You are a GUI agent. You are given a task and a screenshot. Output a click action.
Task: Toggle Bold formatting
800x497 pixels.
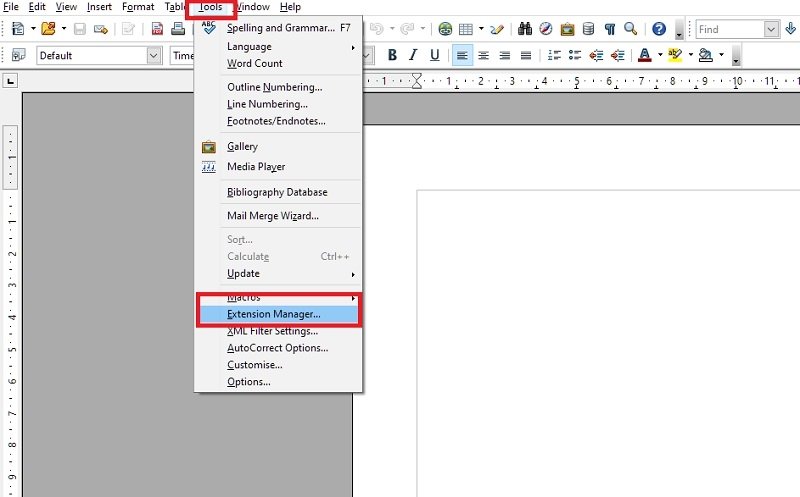click(392, 55)
